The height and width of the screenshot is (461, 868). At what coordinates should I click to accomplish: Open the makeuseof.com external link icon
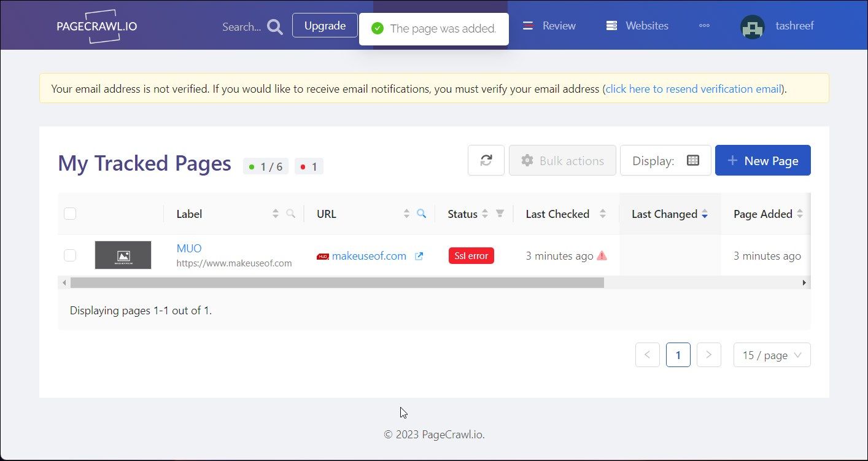tap(419, 256)
